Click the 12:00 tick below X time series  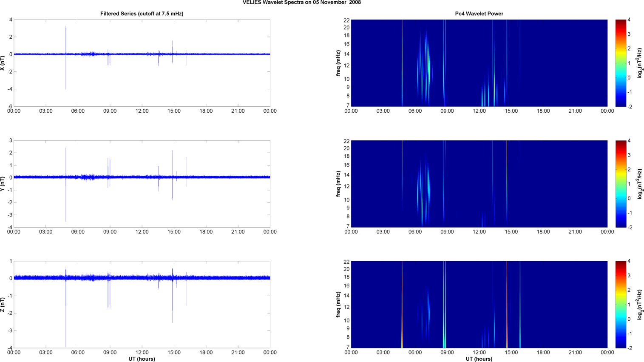tap(142, 111)
